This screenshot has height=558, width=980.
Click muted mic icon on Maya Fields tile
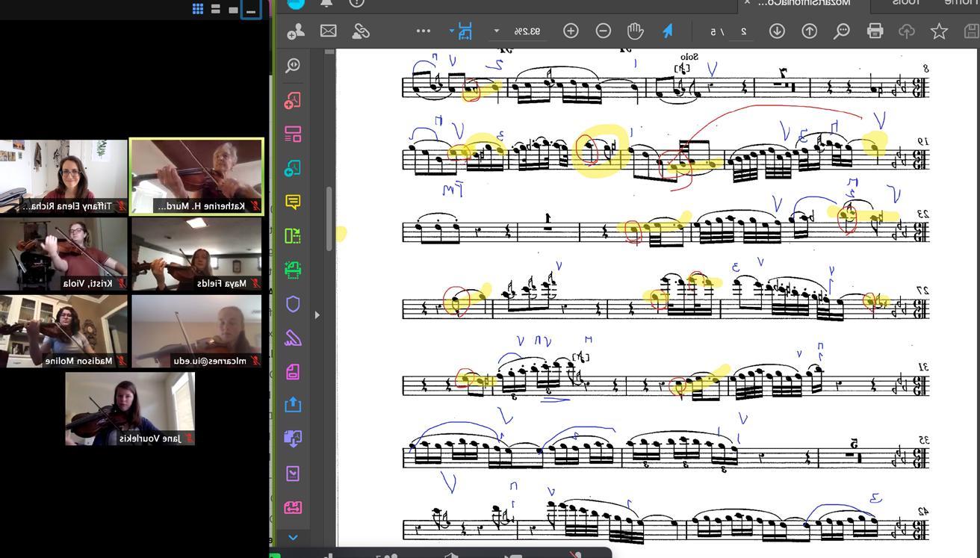255,284
